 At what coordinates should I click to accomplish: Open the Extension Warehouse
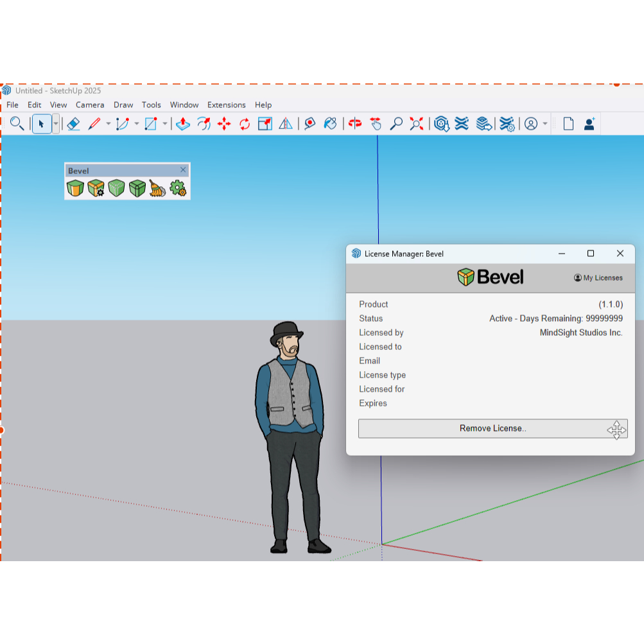pyautogui.click(x=462, y=124)
